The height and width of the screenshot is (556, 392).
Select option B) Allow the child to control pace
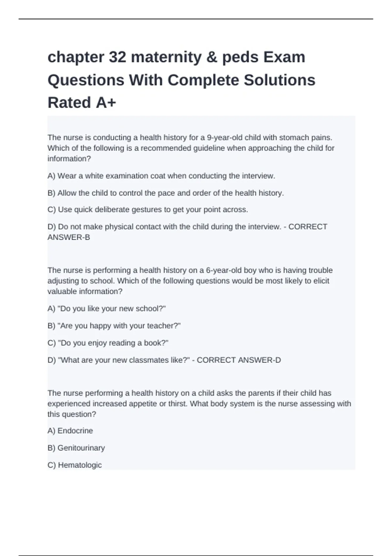(x=166, y=193)
